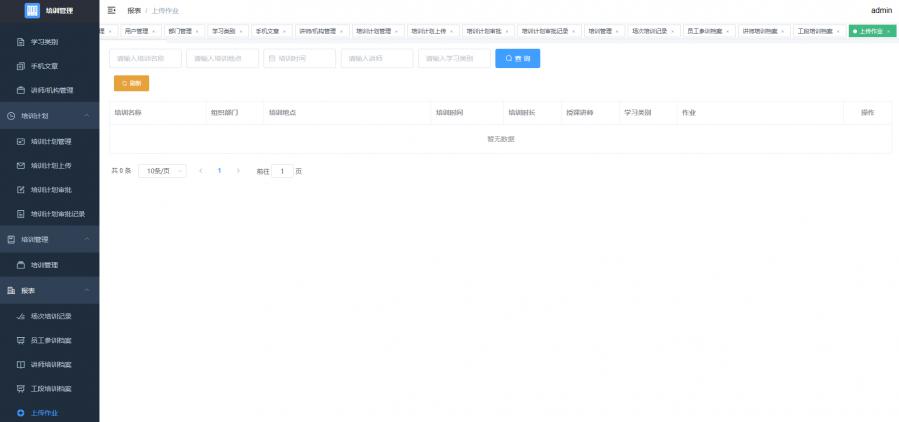
Task: Click the next page arrow in pagination
Action: pyautogui.click(x=238, y=171)
